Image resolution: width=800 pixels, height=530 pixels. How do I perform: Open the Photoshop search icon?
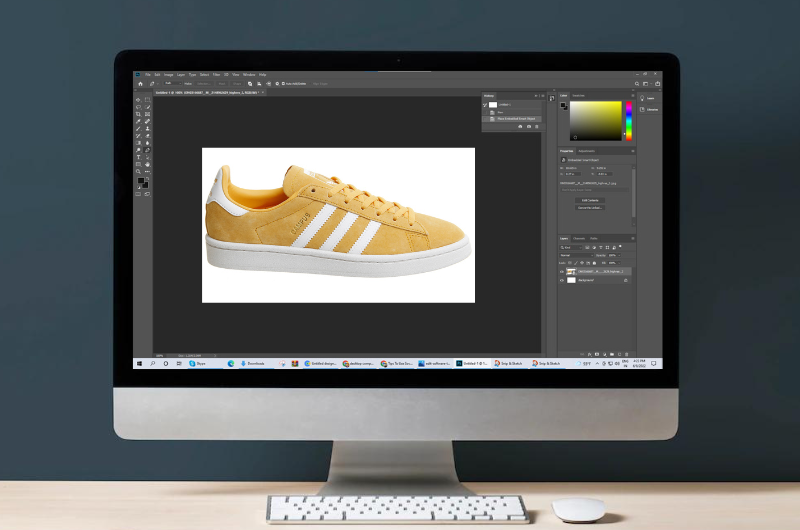[637, 84]
